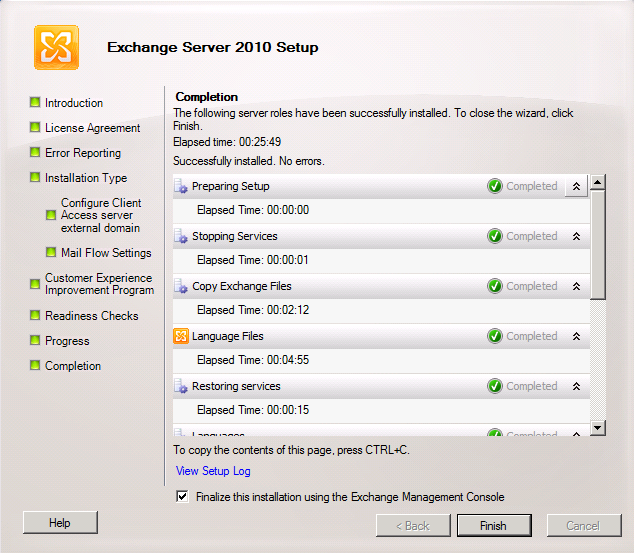Click the Elapsed time: 00:25:49 text

227,142
